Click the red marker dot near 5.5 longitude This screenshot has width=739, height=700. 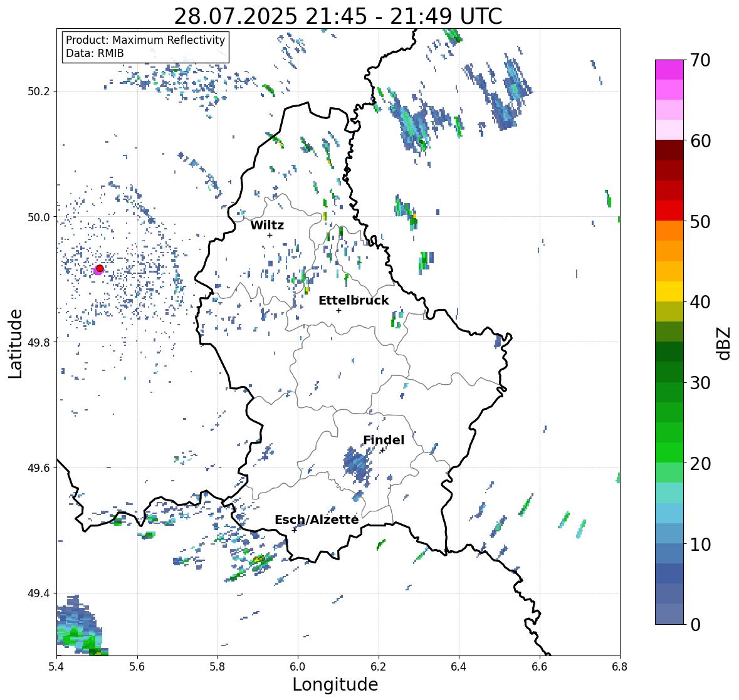[x=100, y=268]
